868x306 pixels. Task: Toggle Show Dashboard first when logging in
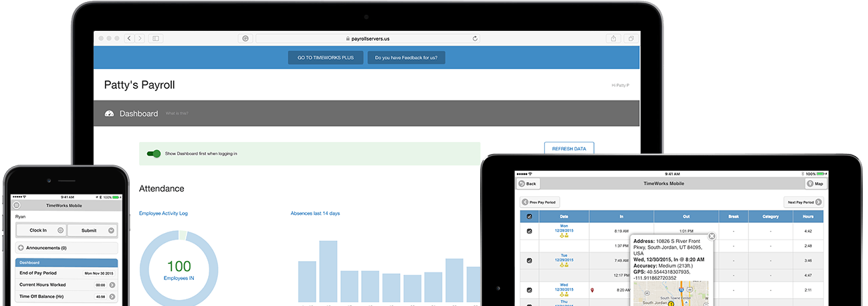point(154,153)
